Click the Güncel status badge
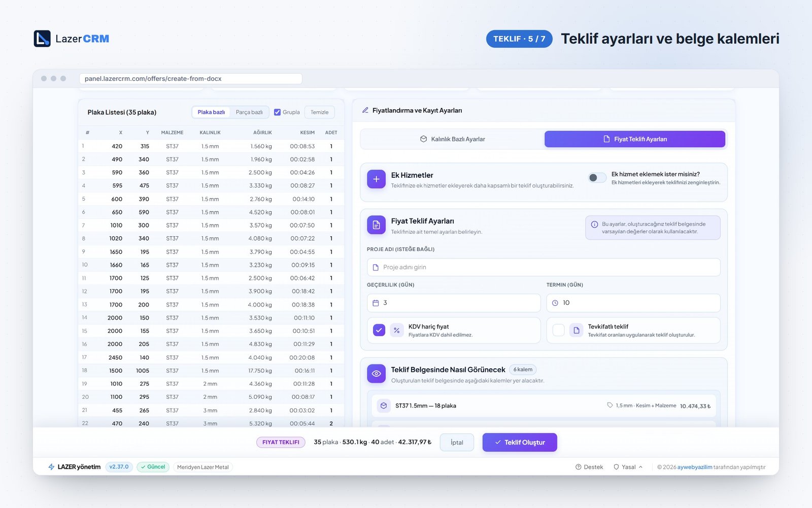The image size is (812, 508). click(x=153, y=467)
